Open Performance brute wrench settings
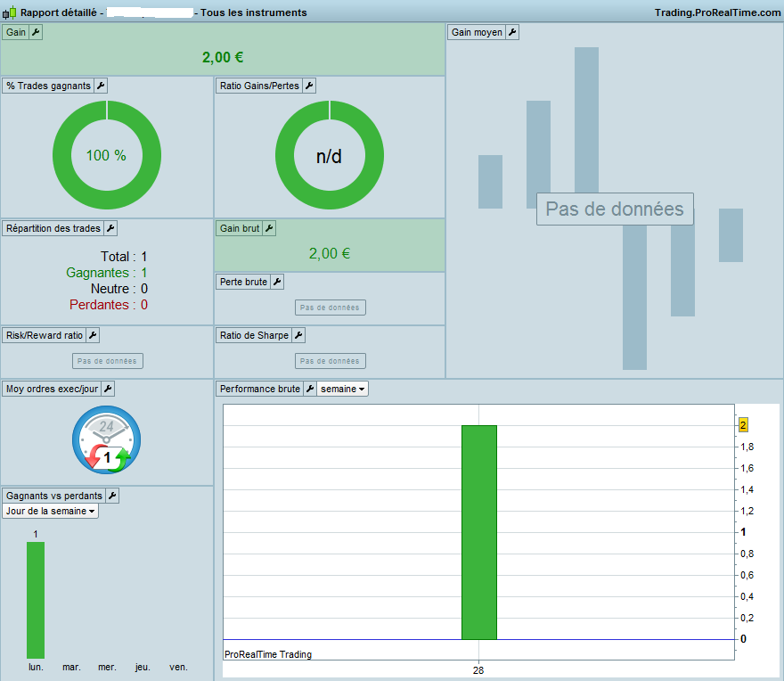 pyautogui.click(x=310, y=389)
